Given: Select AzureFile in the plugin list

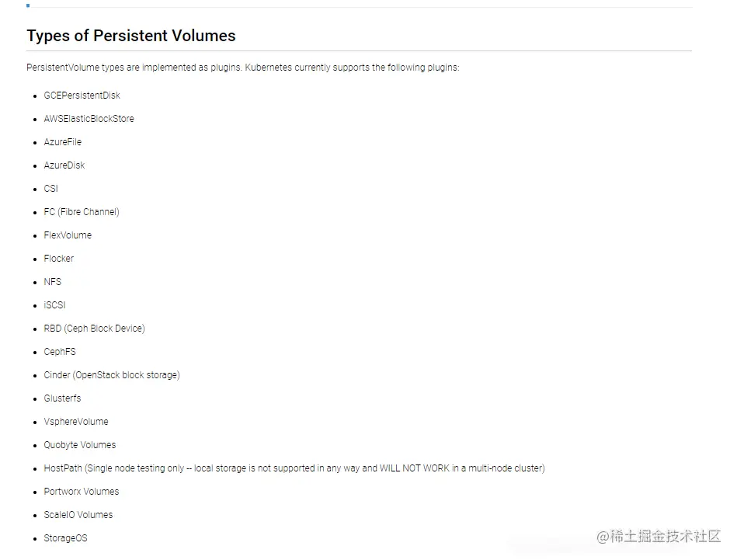Looking at the screenshot, I should (x=62, y=142).
